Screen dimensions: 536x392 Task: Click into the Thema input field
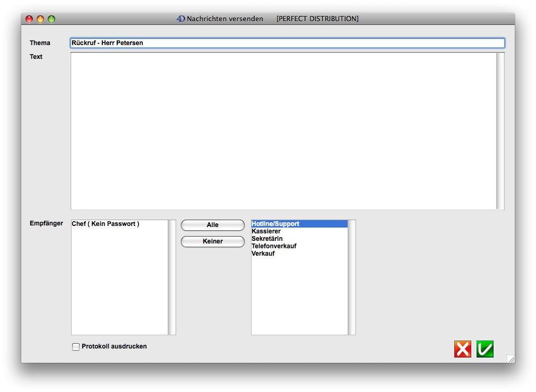(x=287, y=43)
